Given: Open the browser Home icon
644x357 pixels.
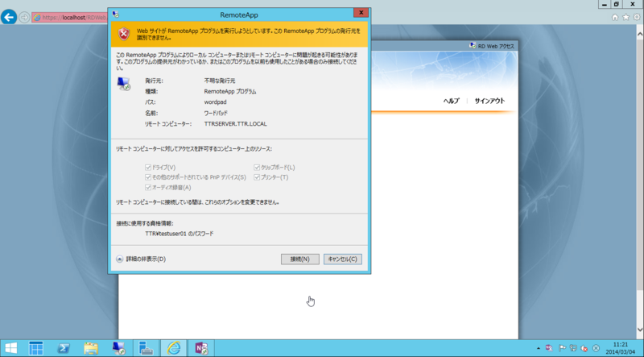Looking at the screenshot, I should [x=615, y=17].
